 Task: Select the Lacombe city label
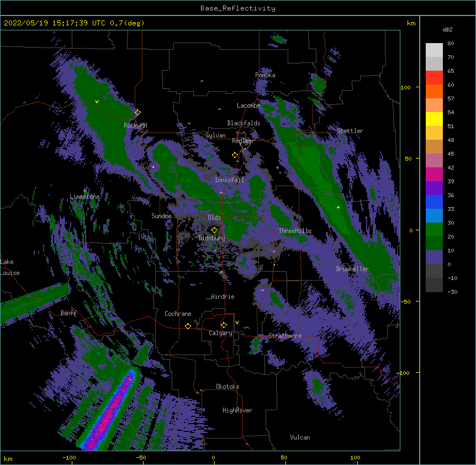click(248, 105)
